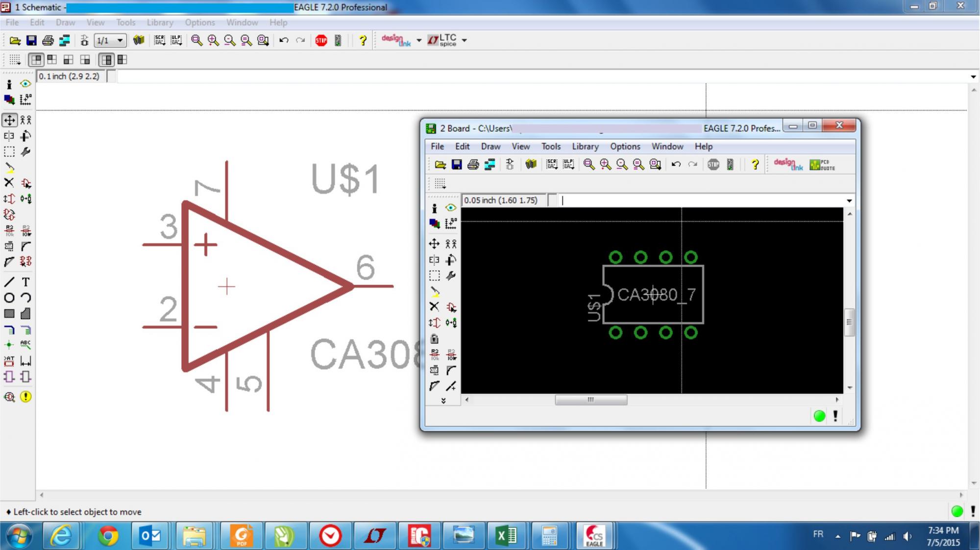
Task: Click the red STOP icon in Schematic toolbar
Action: [x=321, y=41]
